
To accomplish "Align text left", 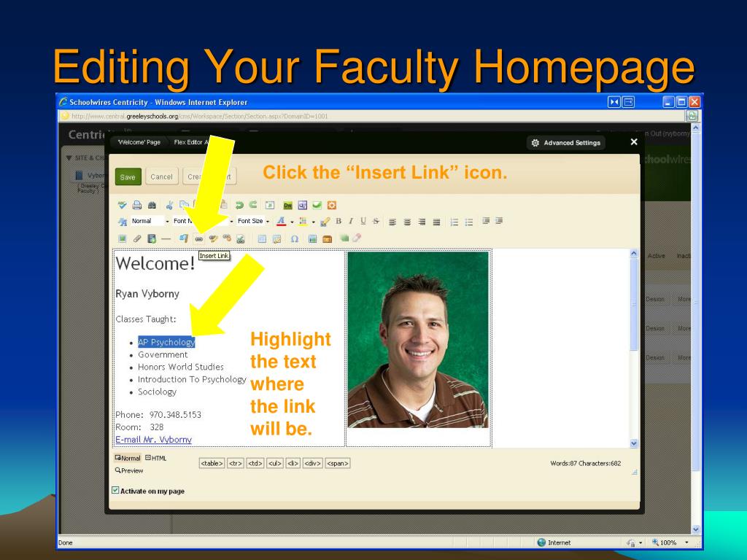I will (392, 222).
